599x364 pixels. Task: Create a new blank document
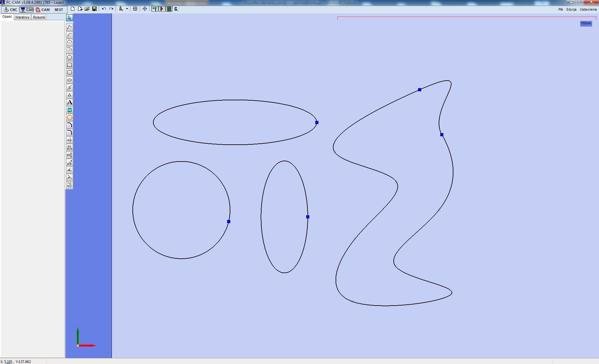click(73, 9)
